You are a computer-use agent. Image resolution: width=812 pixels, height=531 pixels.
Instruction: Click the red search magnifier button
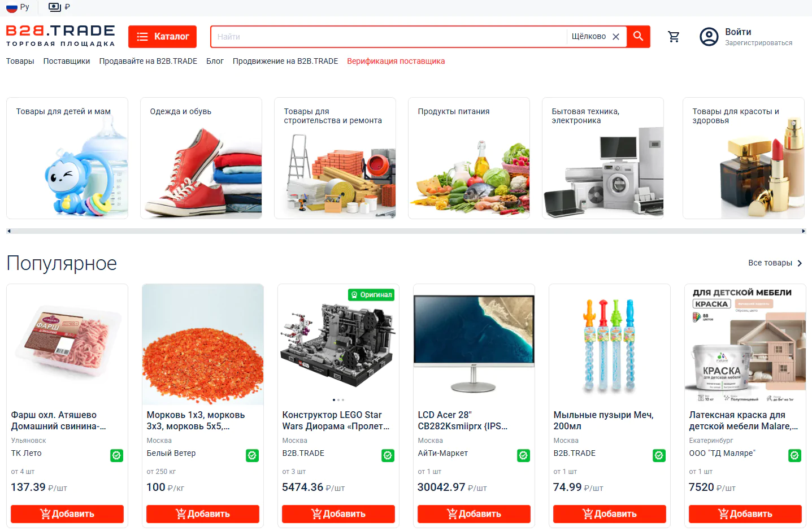(x=639, y=36)
